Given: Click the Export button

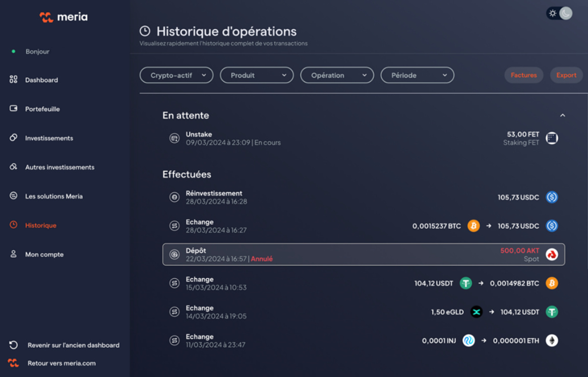Looking at the screenshot, I should (566, 75).
